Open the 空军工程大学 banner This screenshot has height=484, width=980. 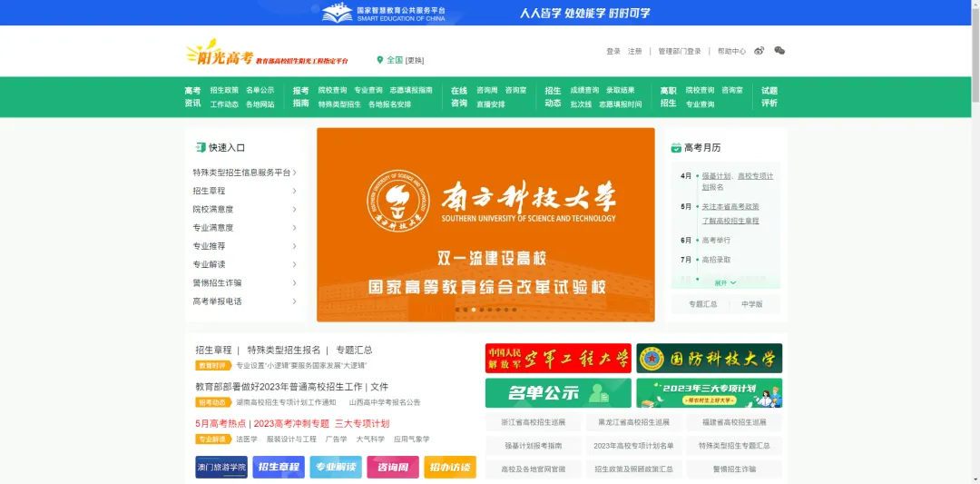click(x=558, y=359)
